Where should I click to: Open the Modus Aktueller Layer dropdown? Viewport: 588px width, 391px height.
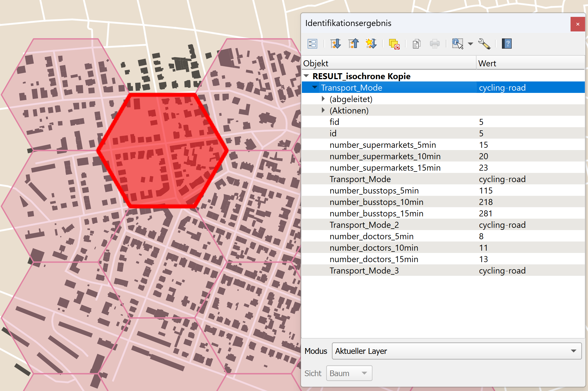pos(457,351)
